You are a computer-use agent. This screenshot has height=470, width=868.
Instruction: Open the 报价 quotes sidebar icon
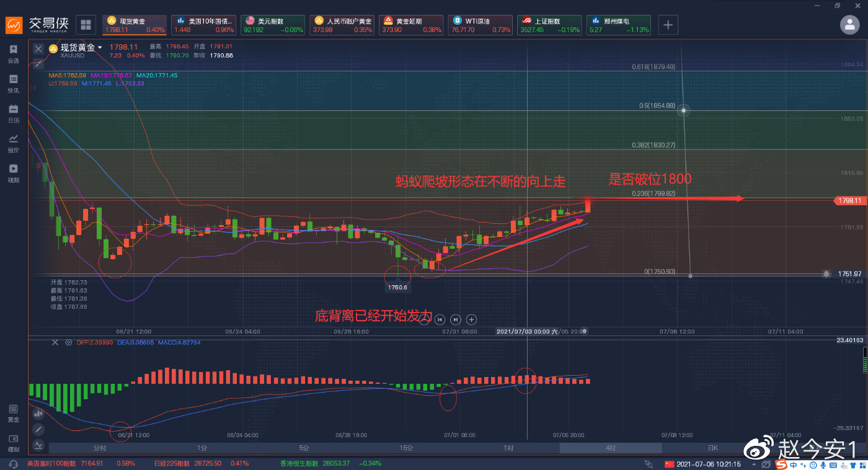pyautogui.click(x=13, y=143)
